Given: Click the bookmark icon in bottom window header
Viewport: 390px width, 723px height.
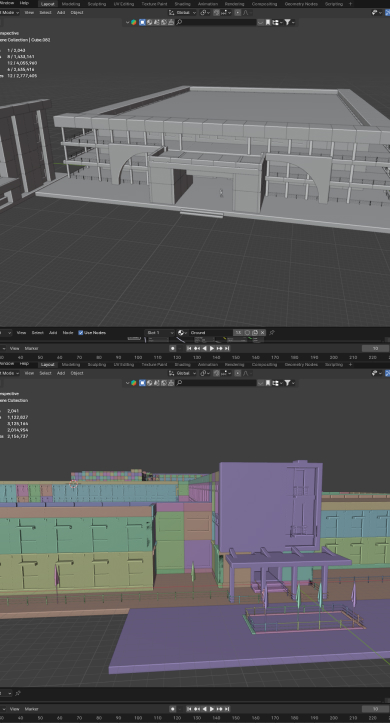Looking at the screenshot, I should [x=267, y=383].
